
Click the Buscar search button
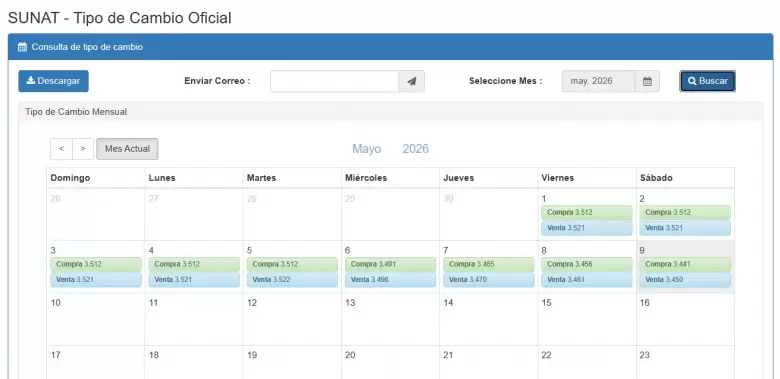[707, 81]
